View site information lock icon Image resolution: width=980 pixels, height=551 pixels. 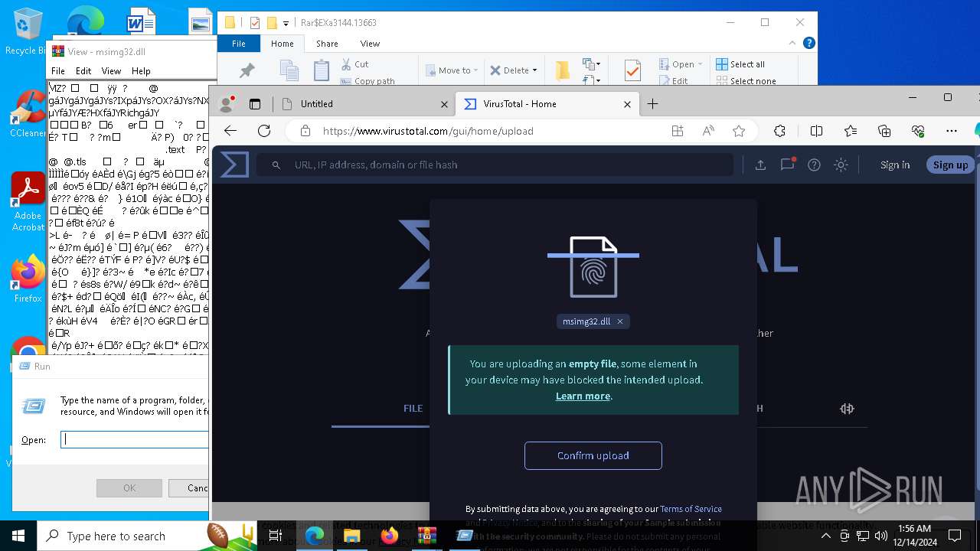(305, 131)
